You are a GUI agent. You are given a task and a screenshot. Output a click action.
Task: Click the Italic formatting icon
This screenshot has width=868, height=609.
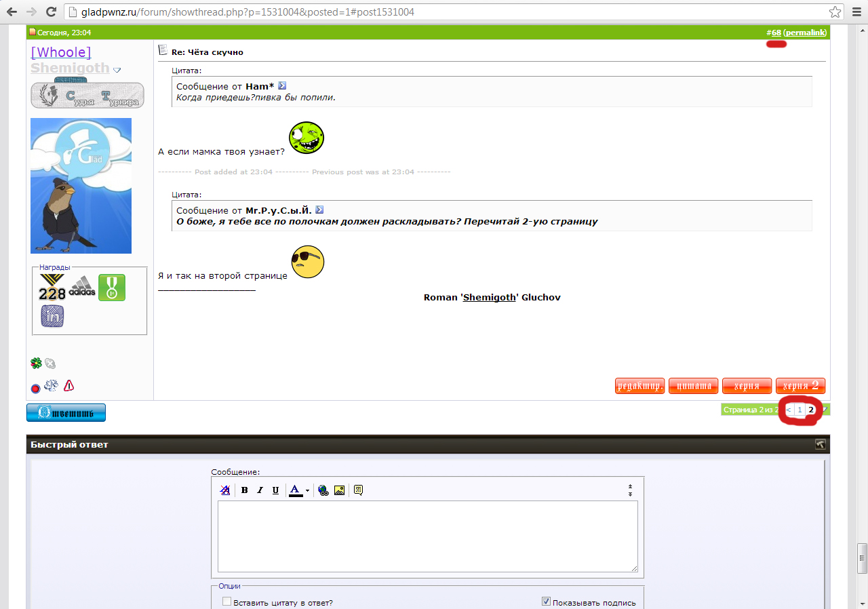point(260,490)
